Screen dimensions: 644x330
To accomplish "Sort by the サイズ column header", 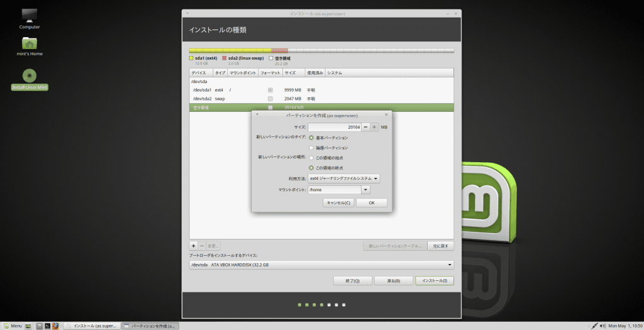I will tap(294, 73).
